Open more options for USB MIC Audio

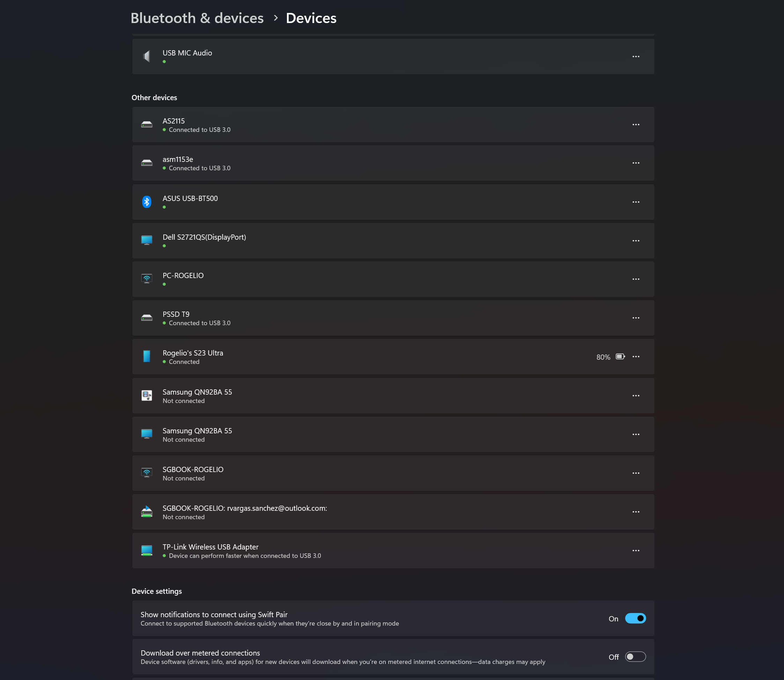[x=636, y=56]
